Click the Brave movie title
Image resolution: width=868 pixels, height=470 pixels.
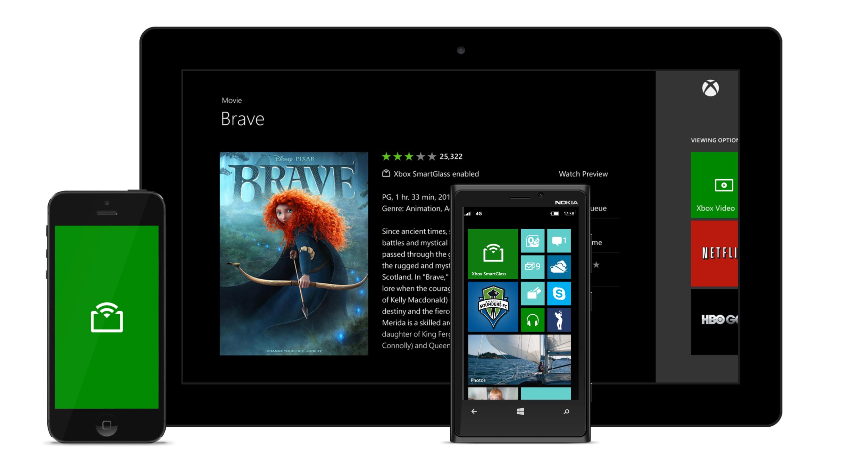coord(242,119)
